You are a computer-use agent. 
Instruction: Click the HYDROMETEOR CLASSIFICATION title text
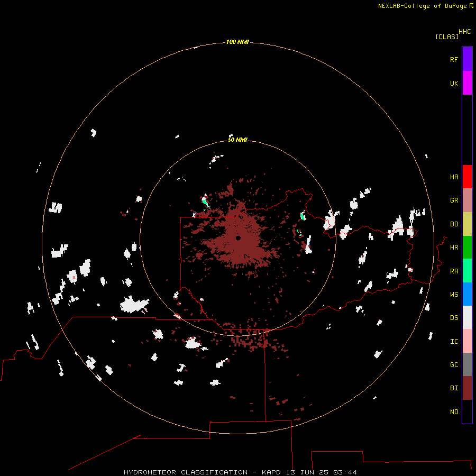pos(186,472)
